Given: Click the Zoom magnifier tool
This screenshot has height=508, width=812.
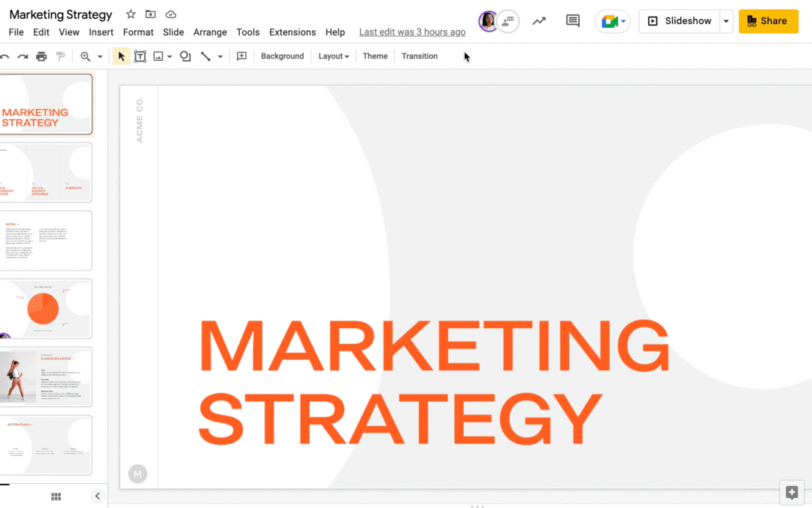Looking at the screenshot, I should (x=86, y=56).
